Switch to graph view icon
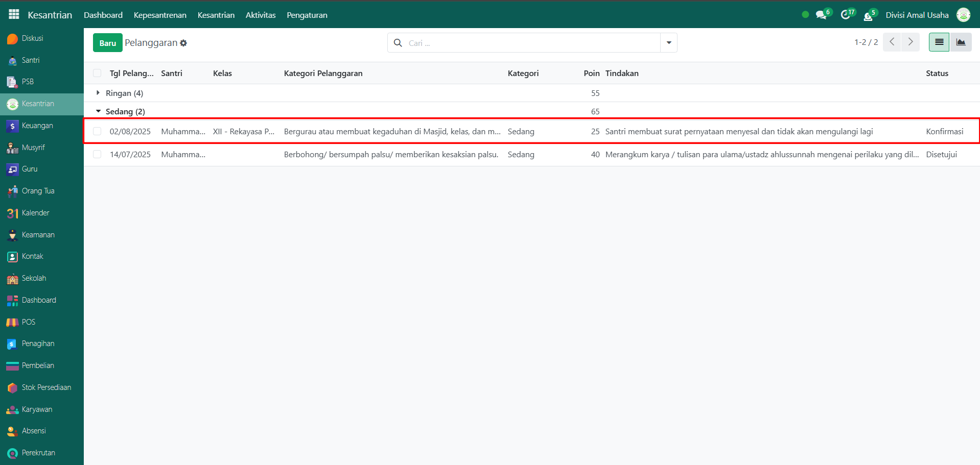980x465 pixels. click(961, 42)
